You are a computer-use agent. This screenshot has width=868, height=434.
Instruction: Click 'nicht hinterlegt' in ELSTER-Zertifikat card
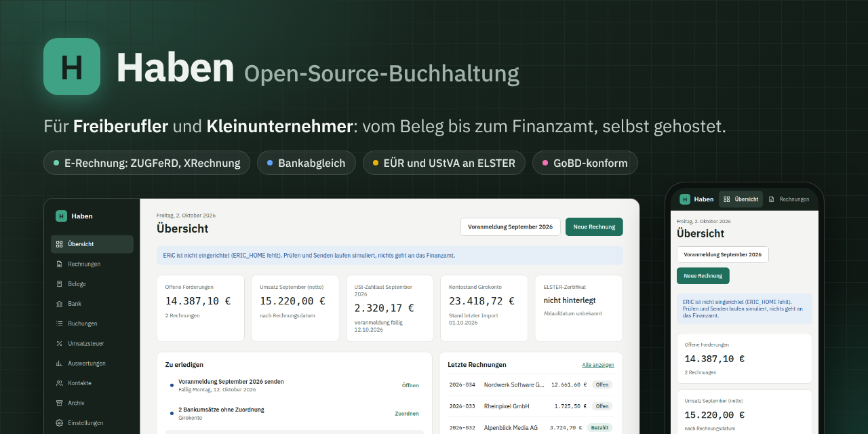click(x=570, y=300)
